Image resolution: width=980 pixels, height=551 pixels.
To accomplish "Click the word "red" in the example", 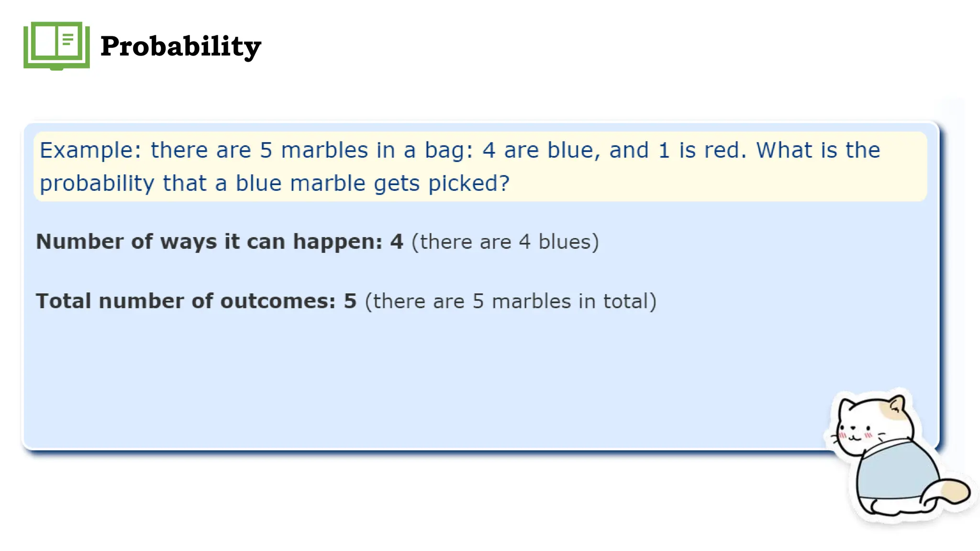I will click(x=712, y=150).
